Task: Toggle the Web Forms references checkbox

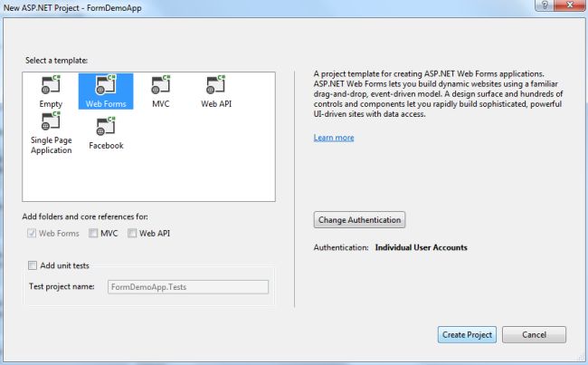Action: point(31,233)
